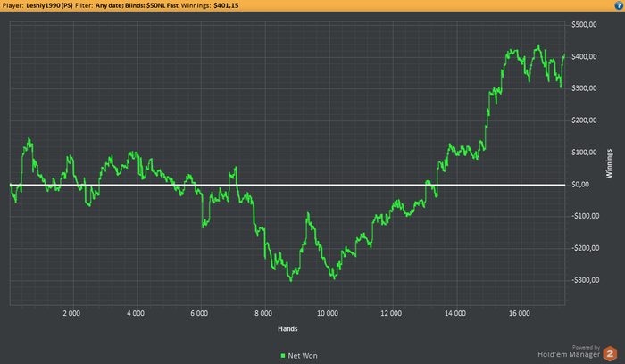The image size is (625, 364).
Task: Click the vertical Winnings axis title
Action: [609, 163]
